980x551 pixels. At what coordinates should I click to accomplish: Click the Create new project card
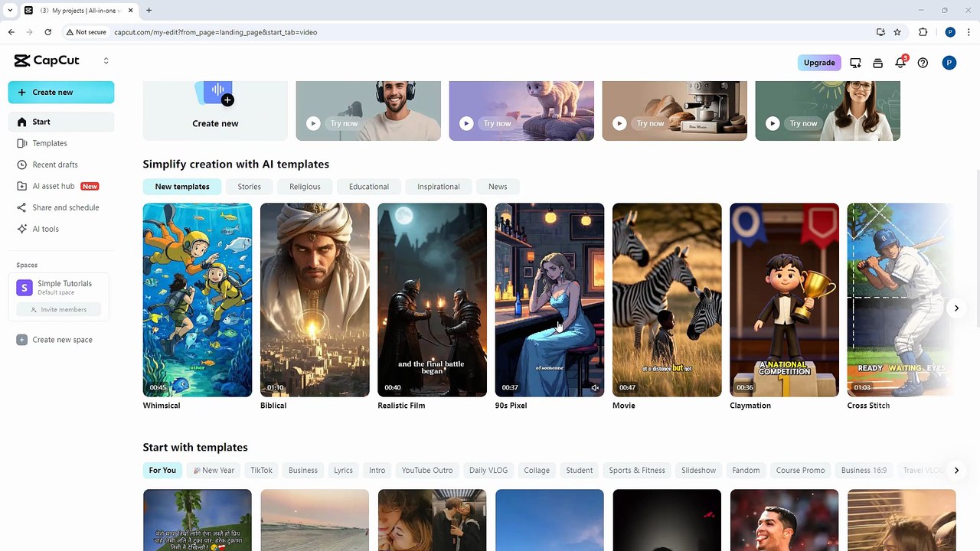coord(215,111)
